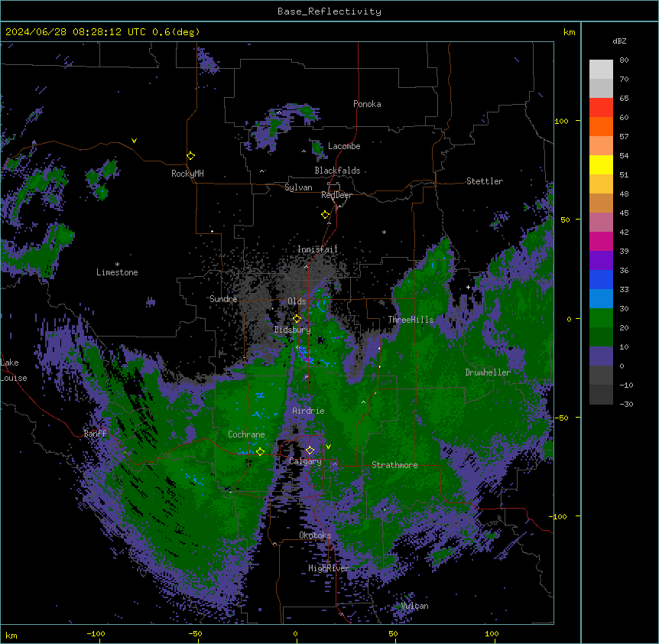Select the Strathmore label

[394, 465]
